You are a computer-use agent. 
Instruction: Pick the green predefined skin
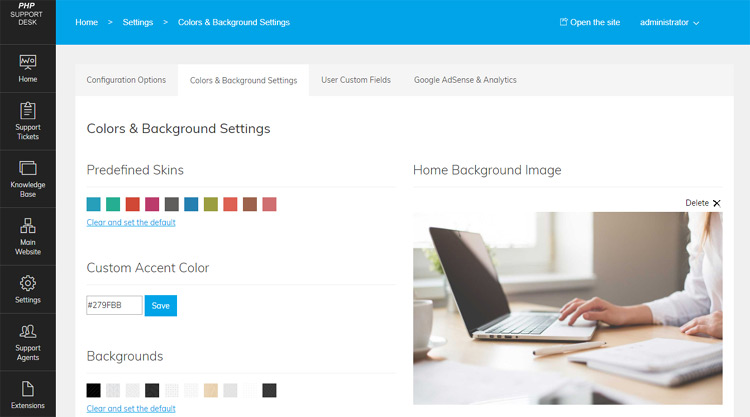coord(113,204)
